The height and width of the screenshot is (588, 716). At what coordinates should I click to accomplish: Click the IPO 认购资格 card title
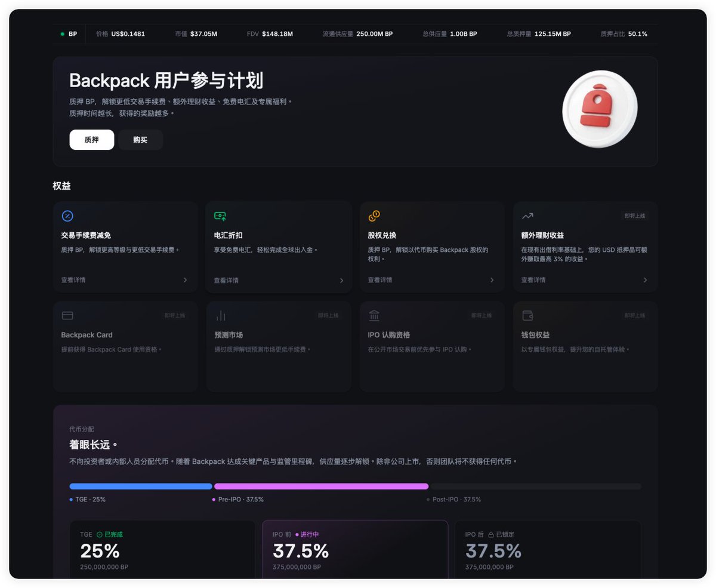389,335
